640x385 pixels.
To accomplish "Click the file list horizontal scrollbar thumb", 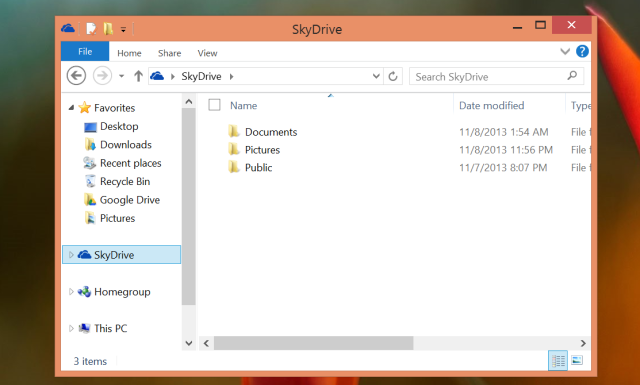I will click(313, 343).
